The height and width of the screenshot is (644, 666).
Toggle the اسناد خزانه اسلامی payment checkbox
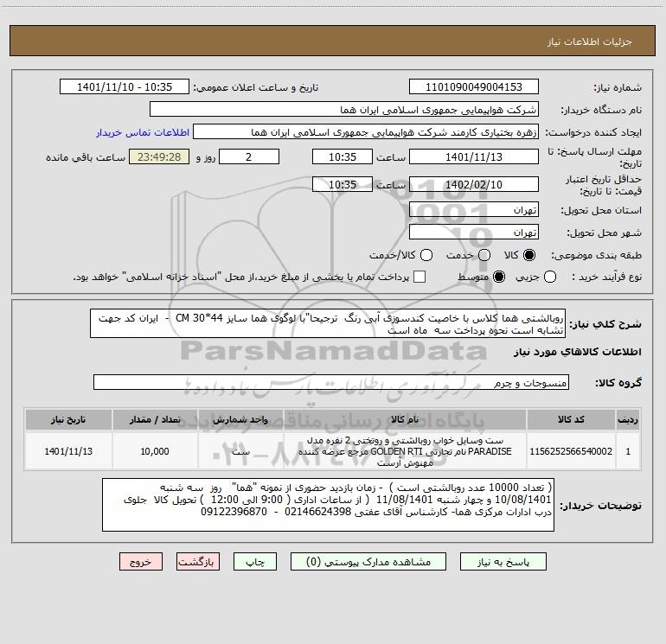[x=419, y=277]
